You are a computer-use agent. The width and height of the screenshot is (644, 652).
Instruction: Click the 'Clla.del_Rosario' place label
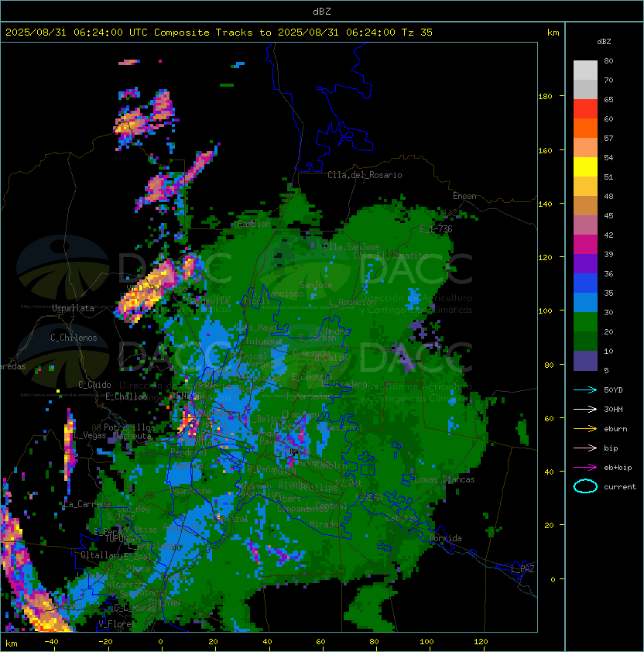(x=365, y=175)
